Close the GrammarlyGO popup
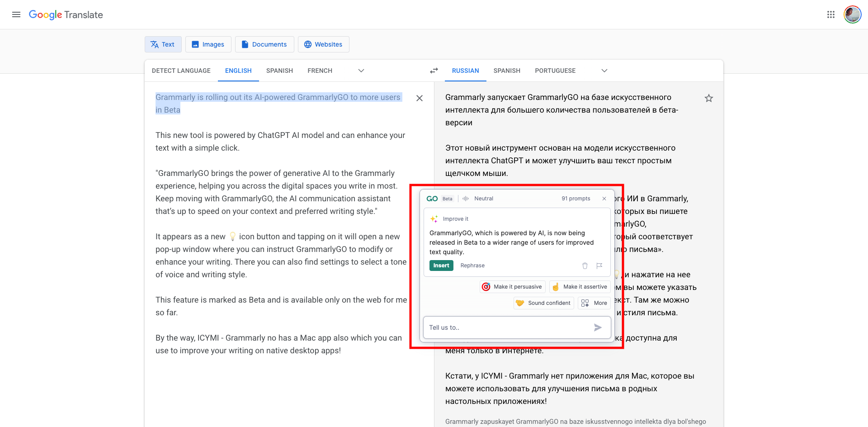This screenshot has width=868, height=427. [x=604, y=199]
